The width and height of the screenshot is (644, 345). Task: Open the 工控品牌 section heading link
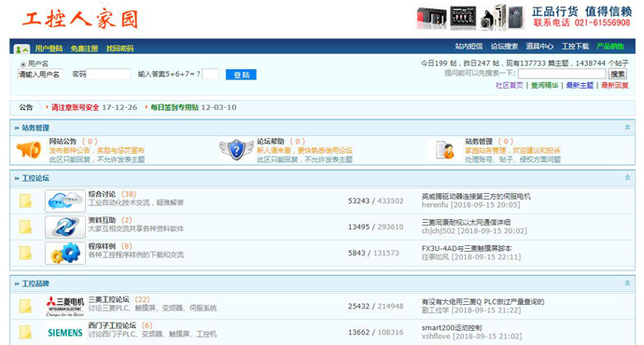pos(35,283)
